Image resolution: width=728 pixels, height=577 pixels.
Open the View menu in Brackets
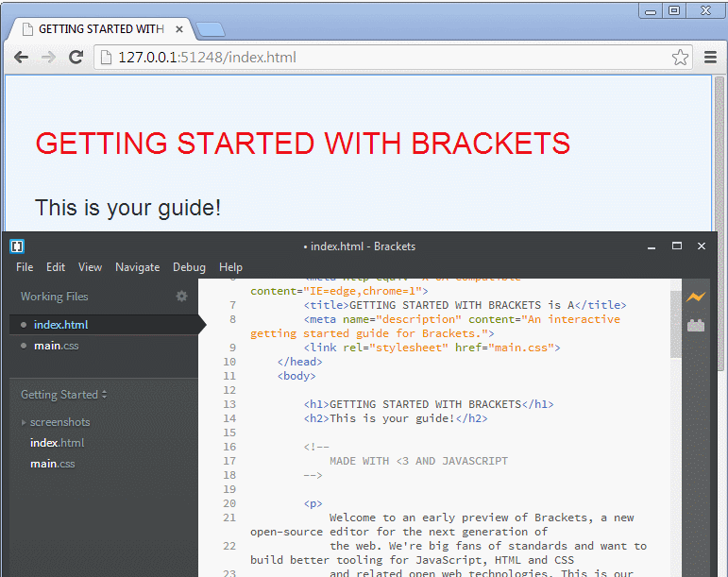[90, 267]
